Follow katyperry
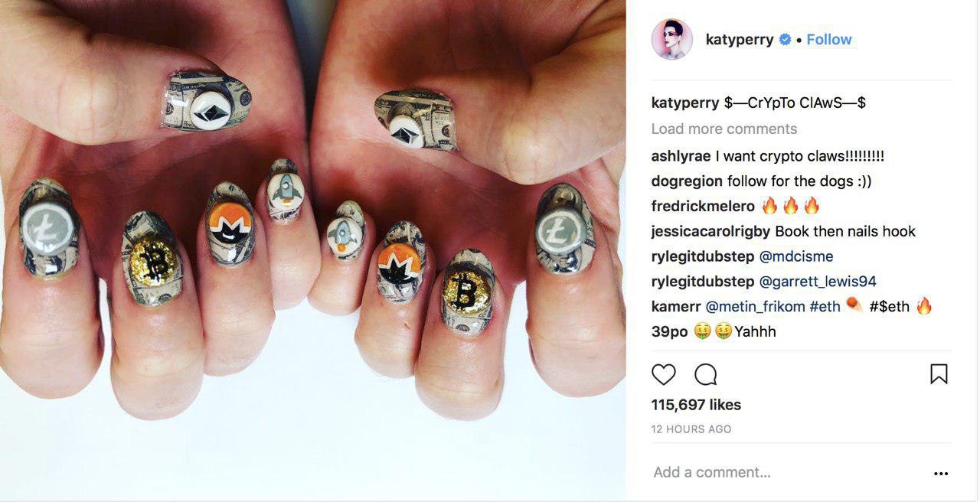The height and width of the screenshot is (502, 980). (829, 40)
